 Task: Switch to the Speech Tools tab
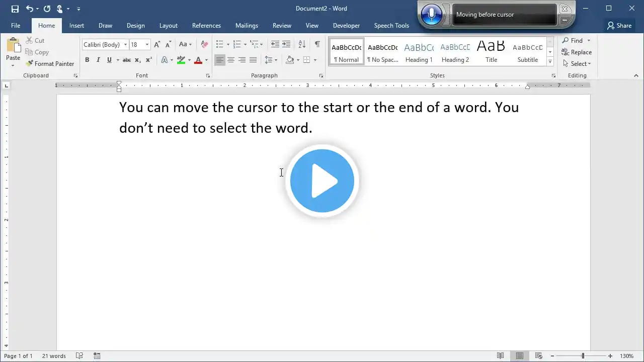pos(391,26)
